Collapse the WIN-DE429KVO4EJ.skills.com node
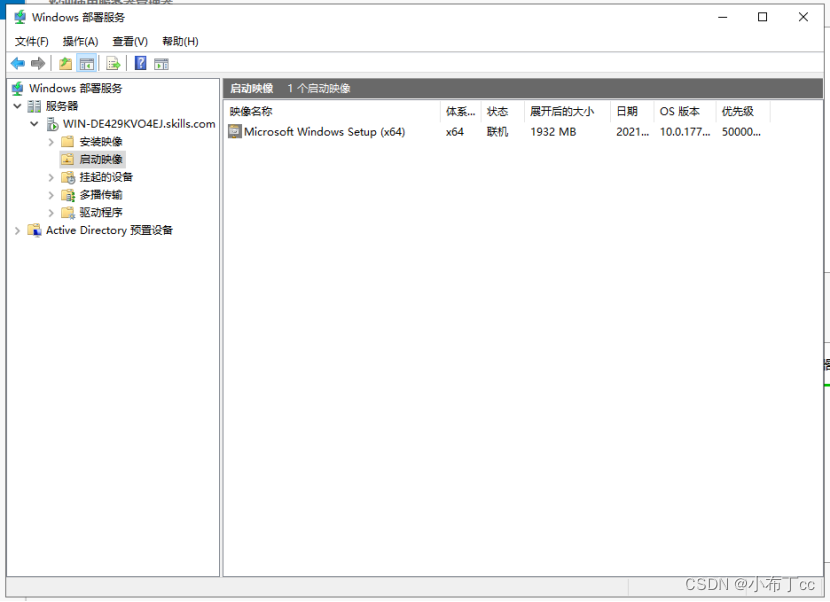 click(x=34, y=124)
